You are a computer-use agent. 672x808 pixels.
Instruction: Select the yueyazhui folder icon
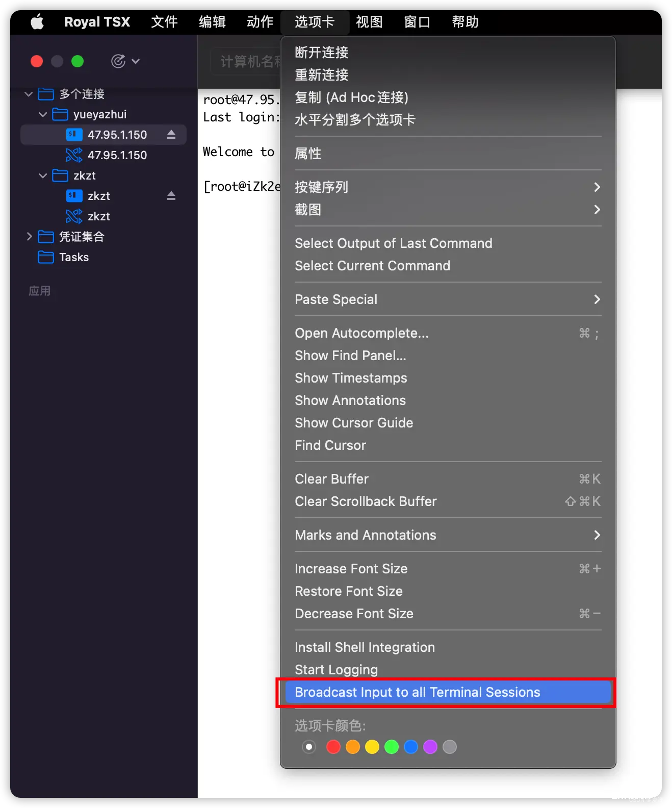60,114
